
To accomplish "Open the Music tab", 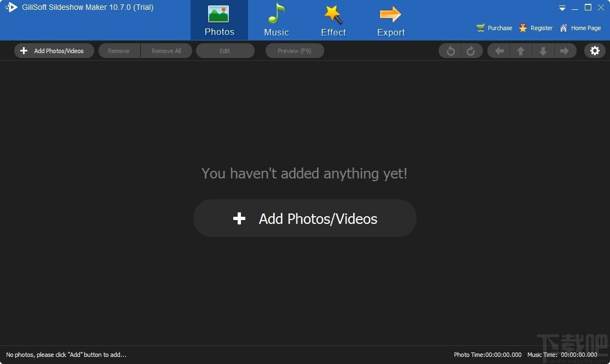I will point(276,20).
